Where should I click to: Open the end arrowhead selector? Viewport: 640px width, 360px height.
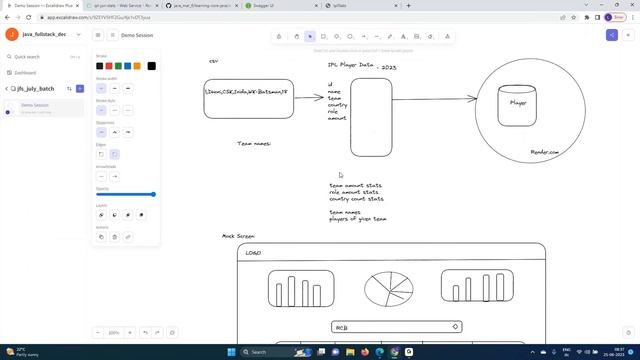115,176
